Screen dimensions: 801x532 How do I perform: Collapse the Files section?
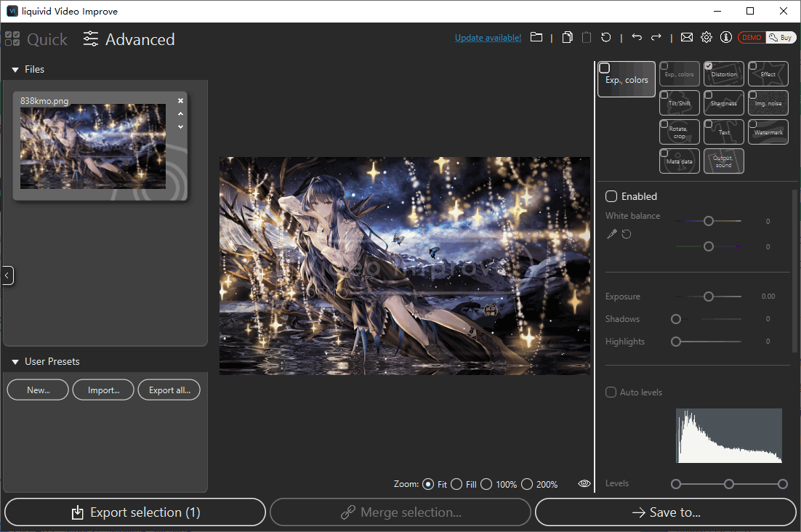point(15,70)
